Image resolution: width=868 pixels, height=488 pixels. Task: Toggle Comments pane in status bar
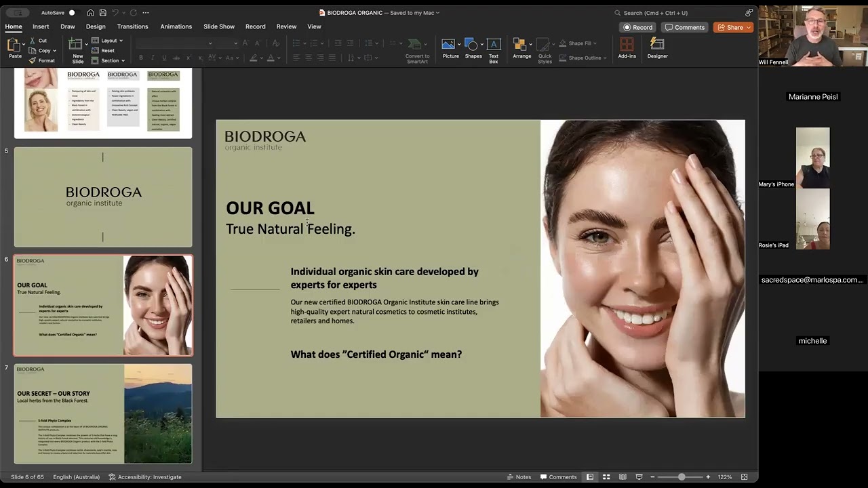[x=558, y=476]
